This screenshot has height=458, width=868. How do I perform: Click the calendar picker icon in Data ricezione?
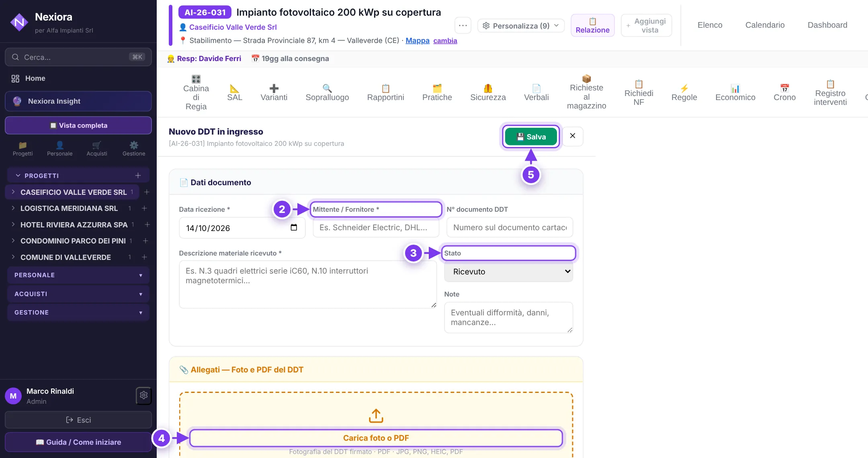(294, 227)
